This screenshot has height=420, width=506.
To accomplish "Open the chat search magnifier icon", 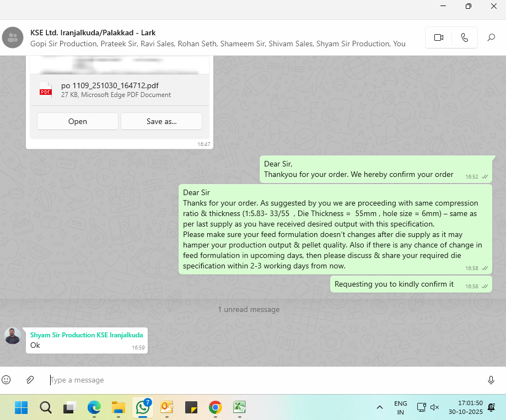I will [x=491, y=37].
